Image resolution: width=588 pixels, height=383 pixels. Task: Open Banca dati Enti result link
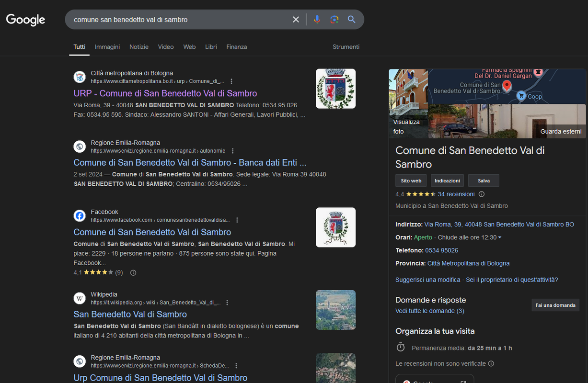click(190, 162)
